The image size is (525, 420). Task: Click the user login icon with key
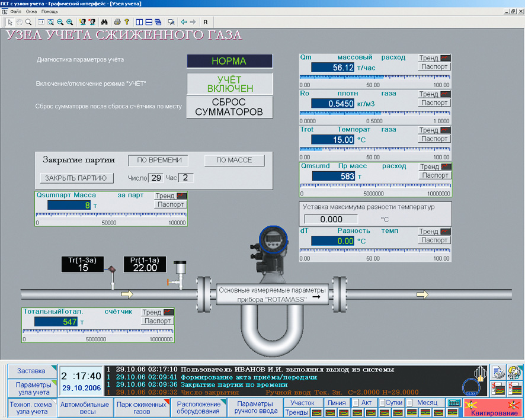coord(82,22)
